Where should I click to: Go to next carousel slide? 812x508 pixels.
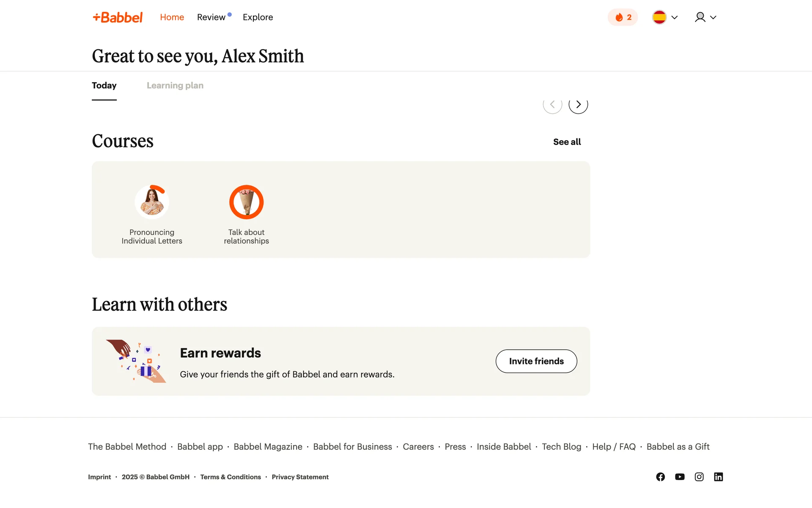578,105
